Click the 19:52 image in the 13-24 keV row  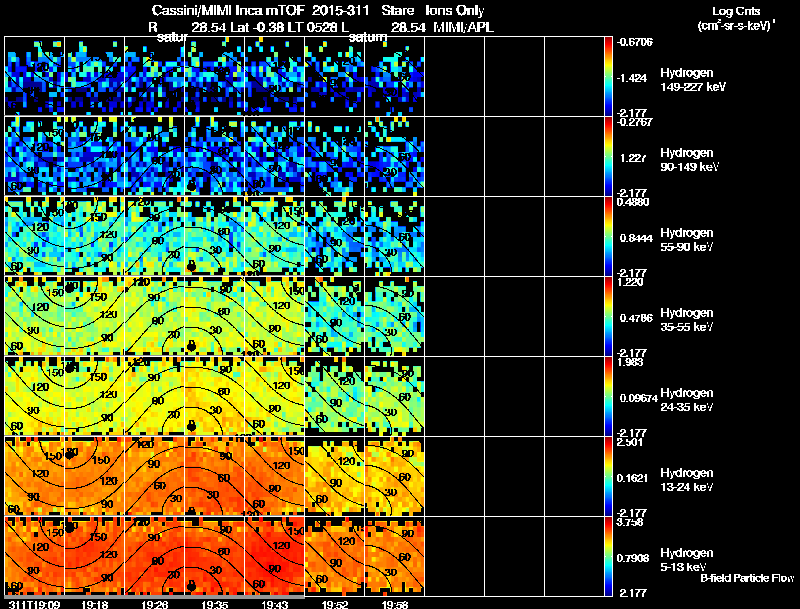tap(335, 476)
